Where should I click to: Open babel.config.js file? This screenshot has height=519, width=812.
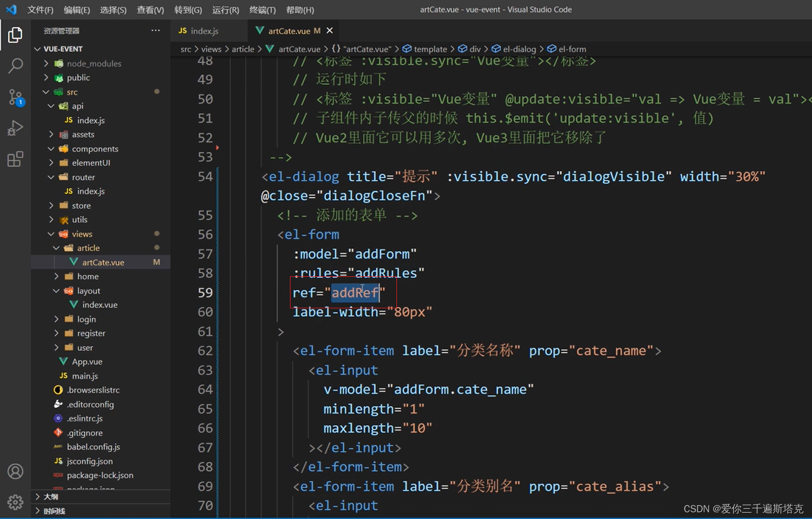[93, 447]
